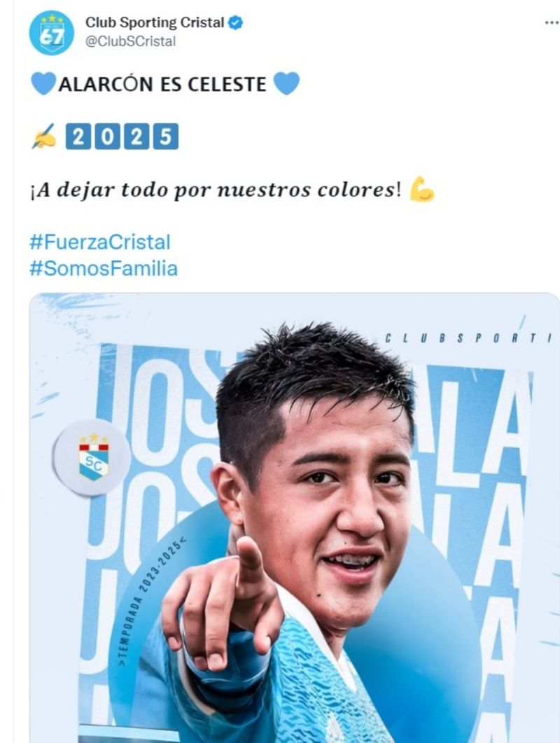Click the writing hand emoji
Image resolution: width=560 pixels, height=743 pixels.
[x=43, y=137]
